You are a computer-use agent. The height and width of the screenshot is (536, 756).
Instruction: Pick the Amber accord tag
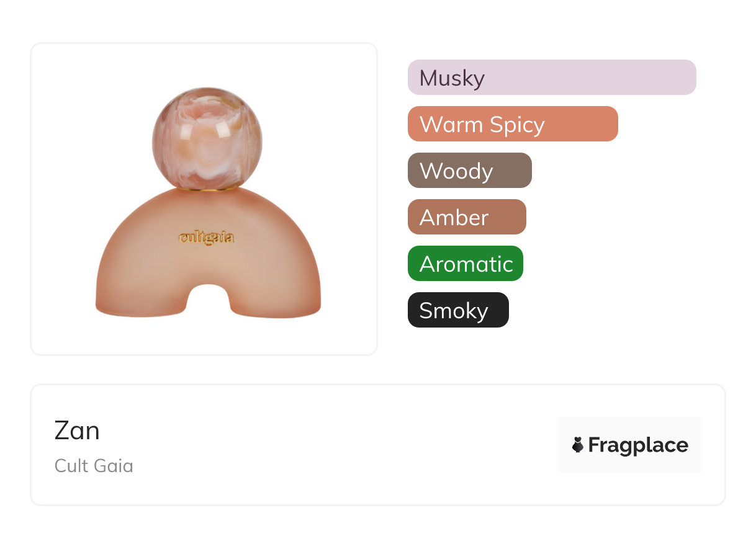(467, 217)
